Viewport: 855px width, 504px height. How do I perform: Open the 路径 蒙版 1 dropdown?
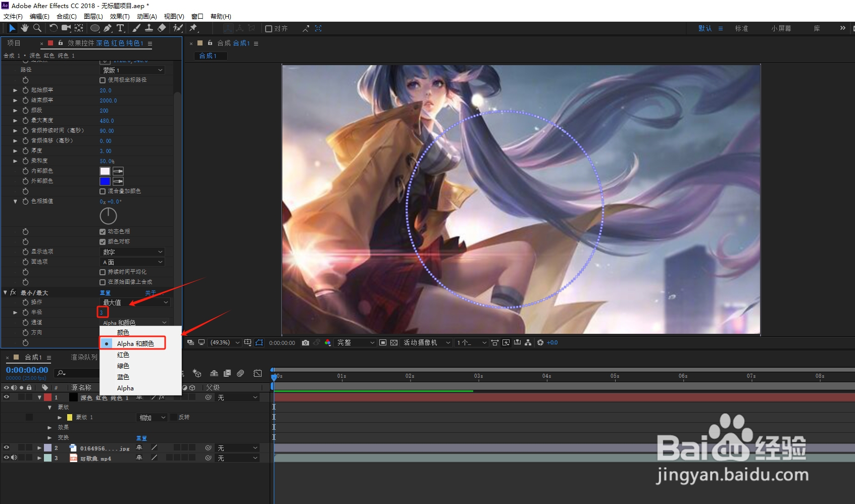[133, 70]
